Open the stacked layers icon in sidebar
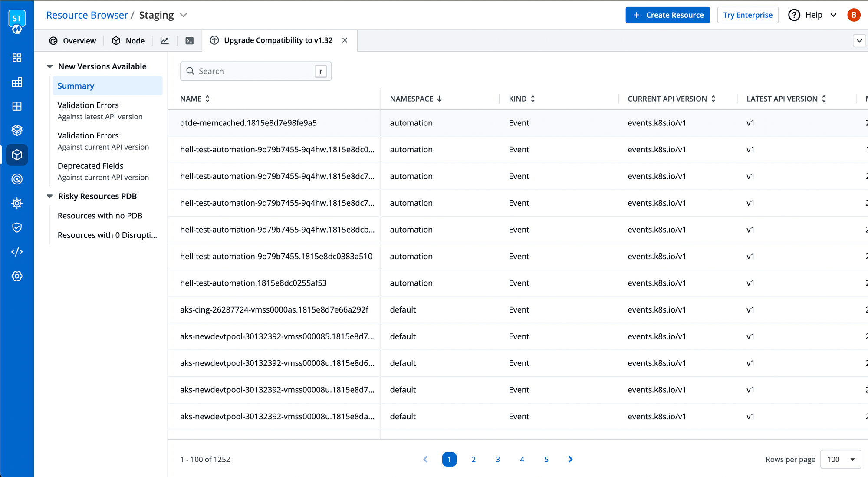This screenshot has height=477, width=868. 17,130
